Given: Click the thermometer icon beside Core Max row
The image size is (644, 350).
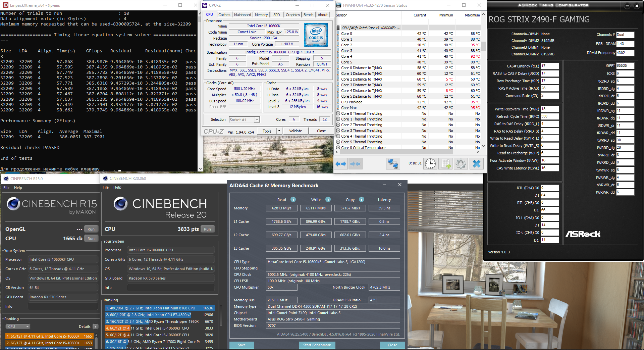Looking at the screenshot, I should [x=338, y=108].
